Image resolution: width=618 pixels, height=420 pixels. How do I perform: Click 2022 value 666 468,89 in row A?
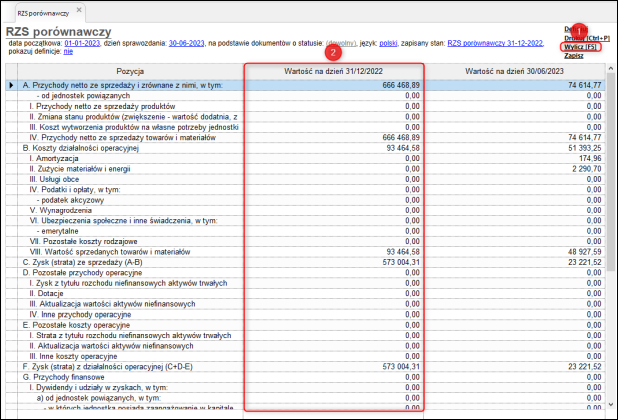point(401,85)
